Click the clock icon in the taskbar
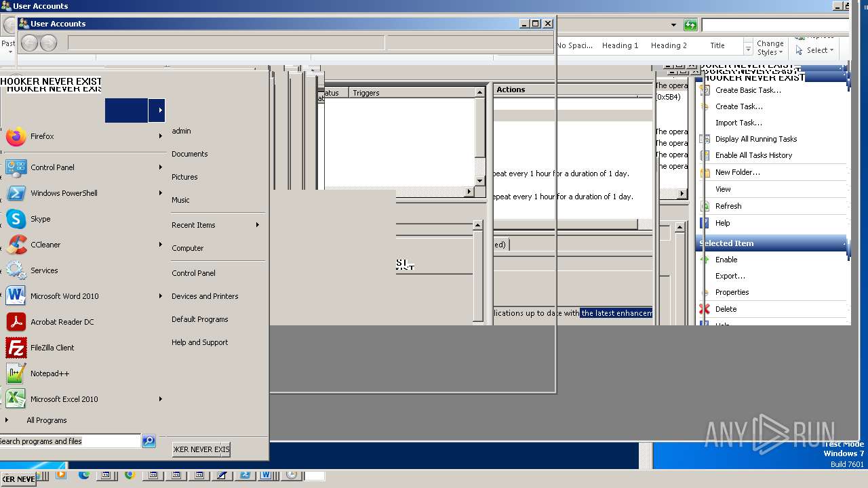Image resolution: width=868 pixels, height=488 pixels. coord(292,476)
